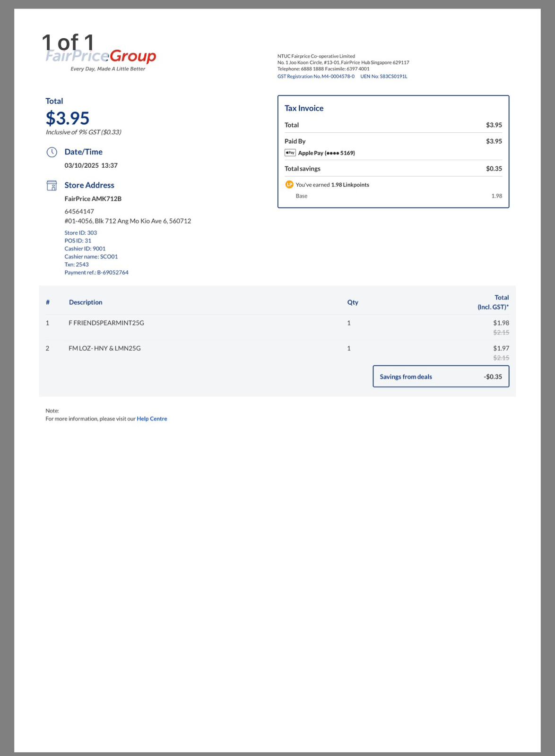Click the UEN No. S83CS0191L text
The width and height of the screenshot is (555, 756).
tap(383, 76)
